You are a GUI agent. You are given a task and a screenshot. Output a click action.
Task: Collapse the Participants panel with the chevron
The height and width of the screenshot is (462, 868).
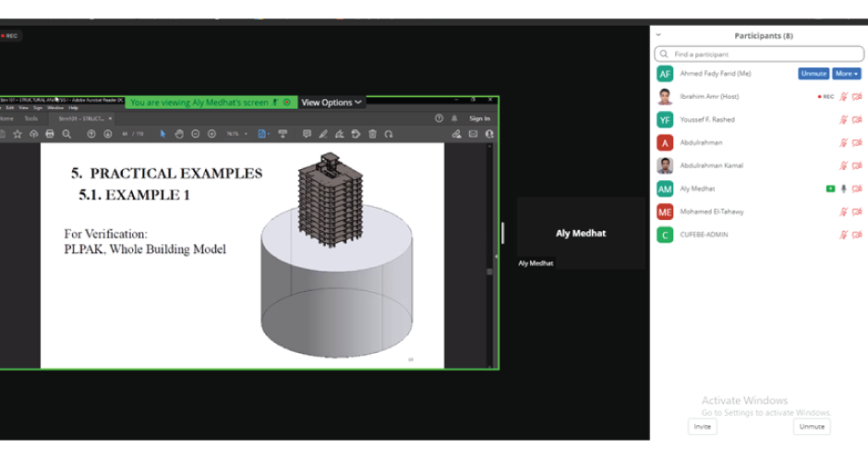[658, 35]
